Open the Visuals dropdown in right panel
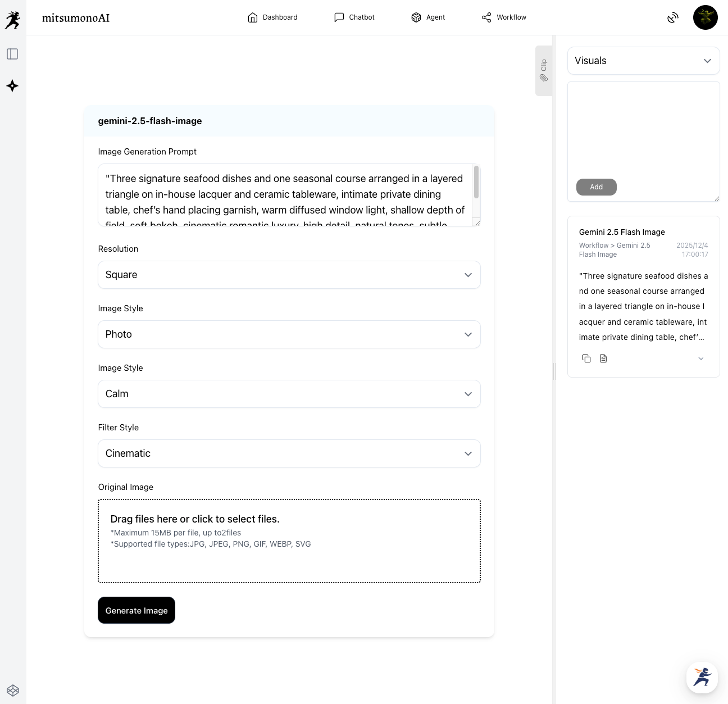Screen dimensions: 728x704 (x=643, y=61)
